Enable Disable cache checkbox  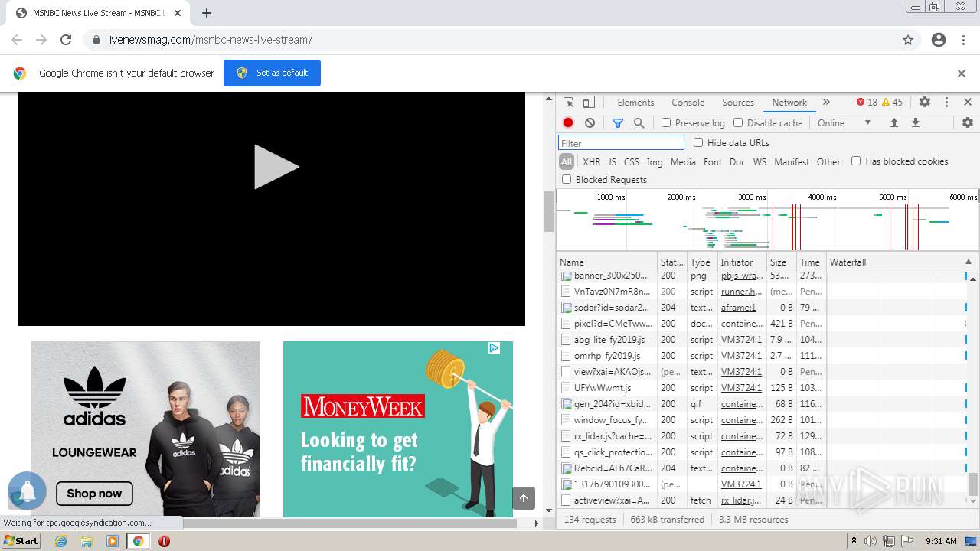[738, 122]
